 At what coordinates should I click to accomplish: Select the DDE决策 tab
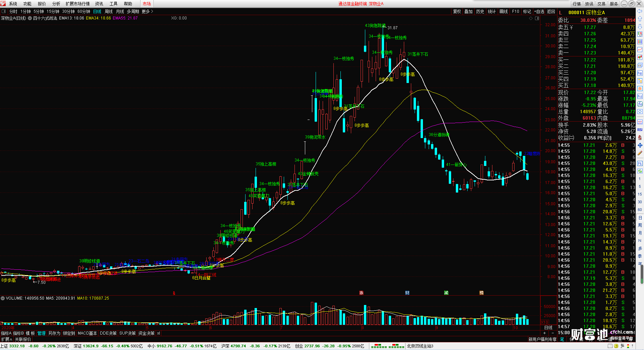click(x=108, y=333)
